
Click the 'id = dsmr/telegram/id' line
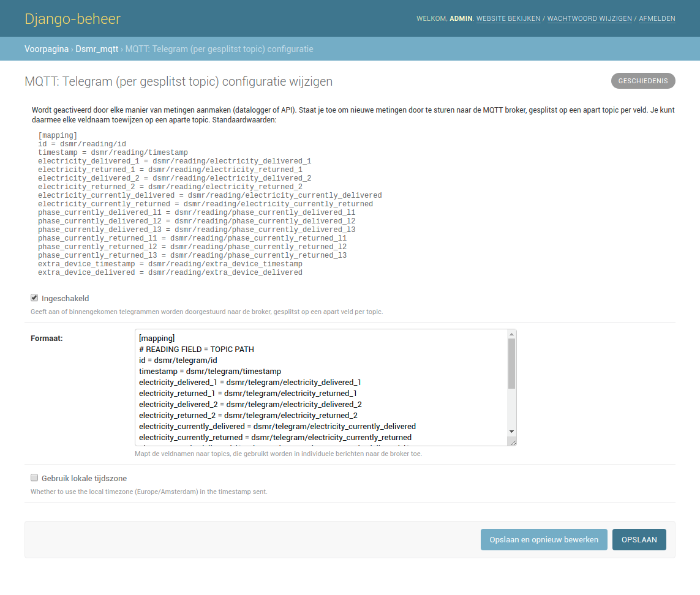coord(178,360)
